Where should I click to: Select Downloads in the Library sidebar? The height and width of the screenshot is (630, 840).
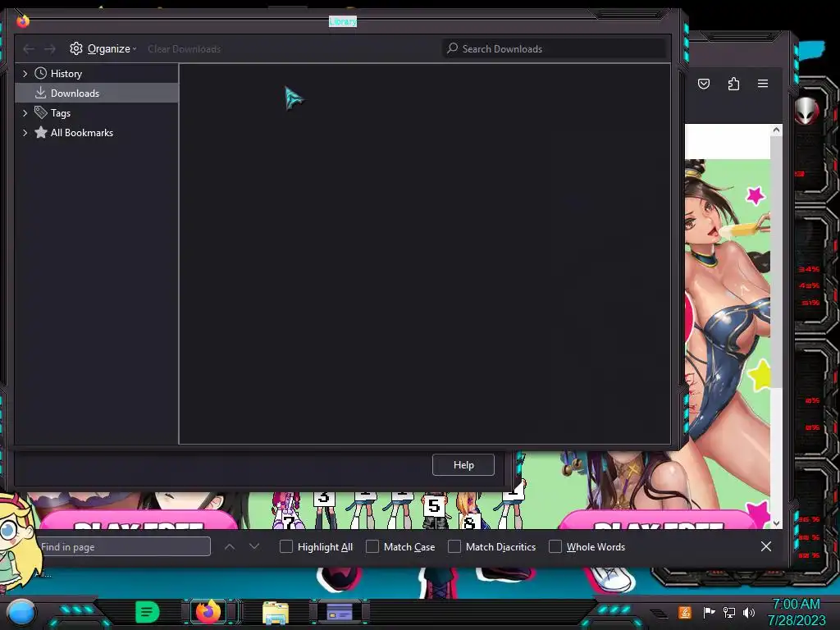97,94
